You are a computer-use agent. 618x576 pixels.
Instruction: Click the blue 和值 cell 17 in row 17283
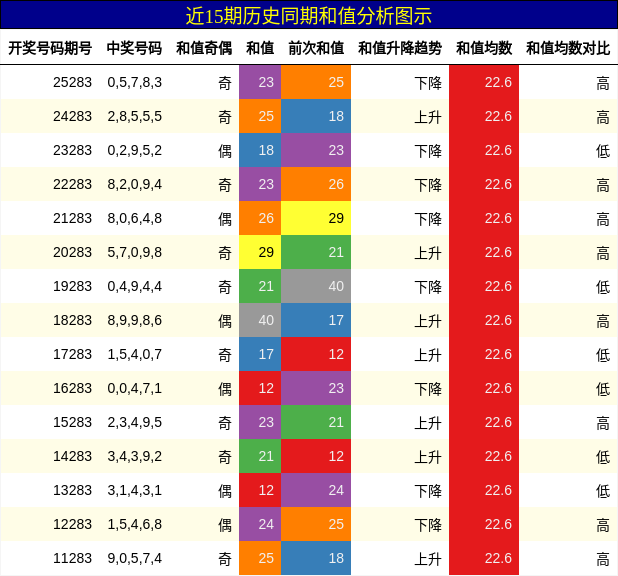coord(260,354)
